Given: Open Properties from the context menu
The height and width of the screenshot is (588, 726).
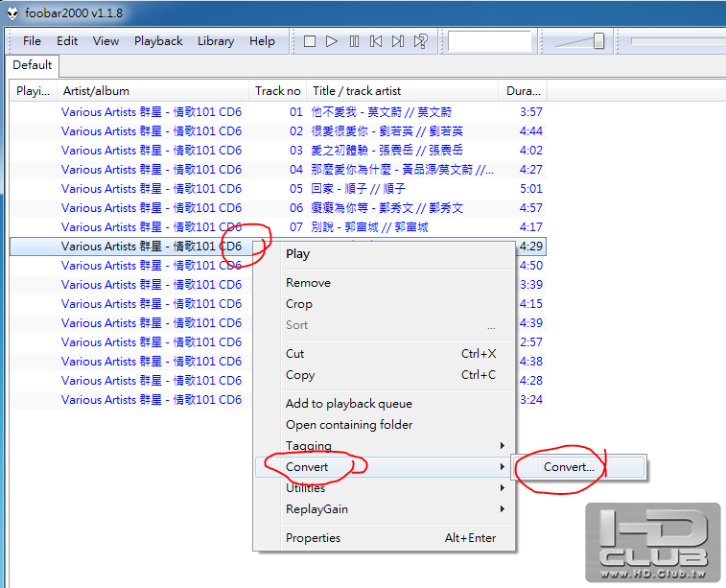Looking at the screenshot, I should (x=385, y=538).
